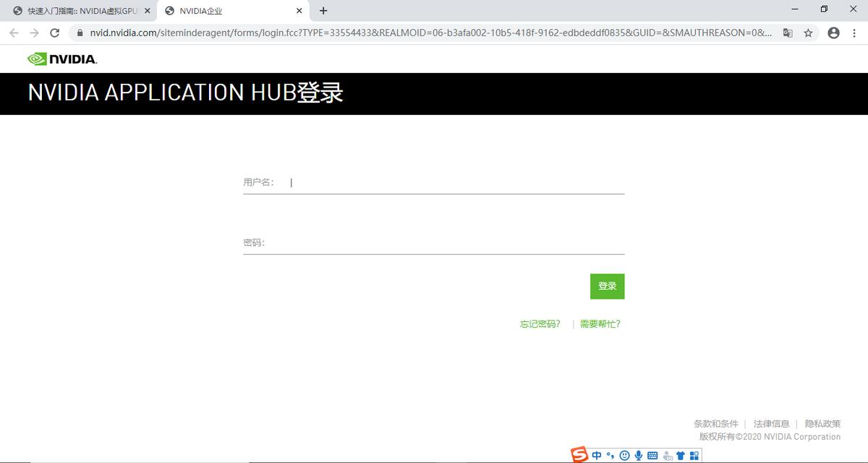
Task: Toggle punctuation mode on Sogou IME bar
Action: [x=610, y=455]
